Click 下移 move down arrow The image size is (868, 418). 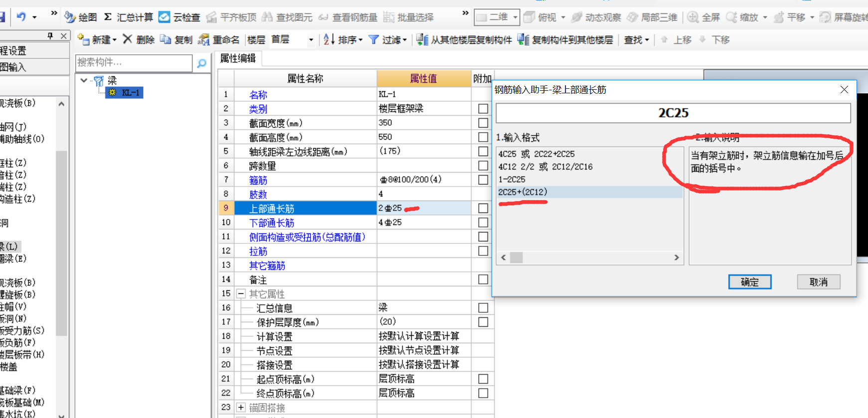tap(702, 39)
